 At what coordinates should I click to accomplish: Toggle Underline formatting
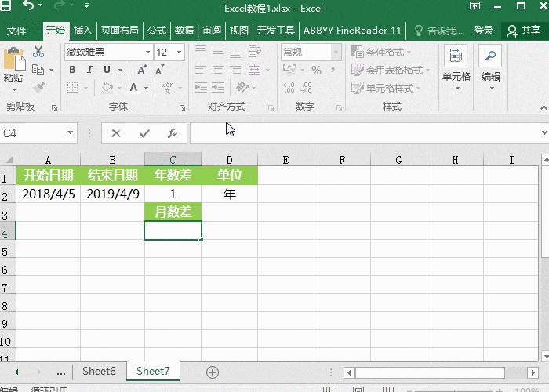(x=107, y=70)
